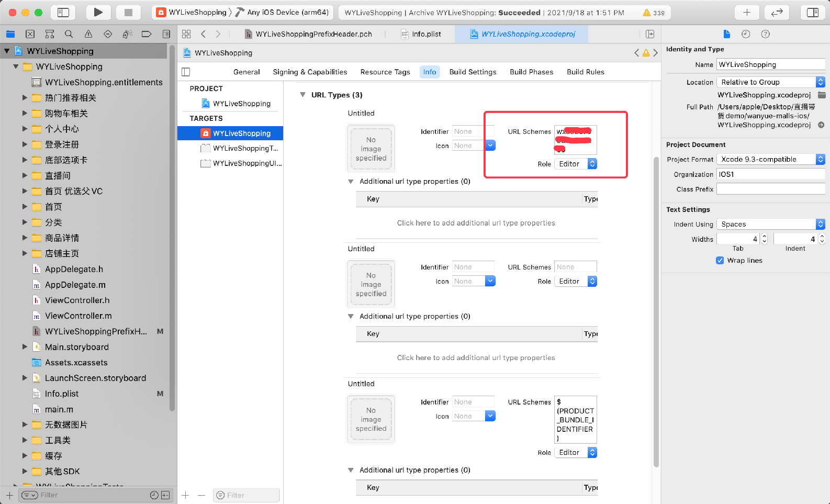This screenshot has width=830, height=504.
Task: Show the file inspector
Action: (x=726, y=34)
